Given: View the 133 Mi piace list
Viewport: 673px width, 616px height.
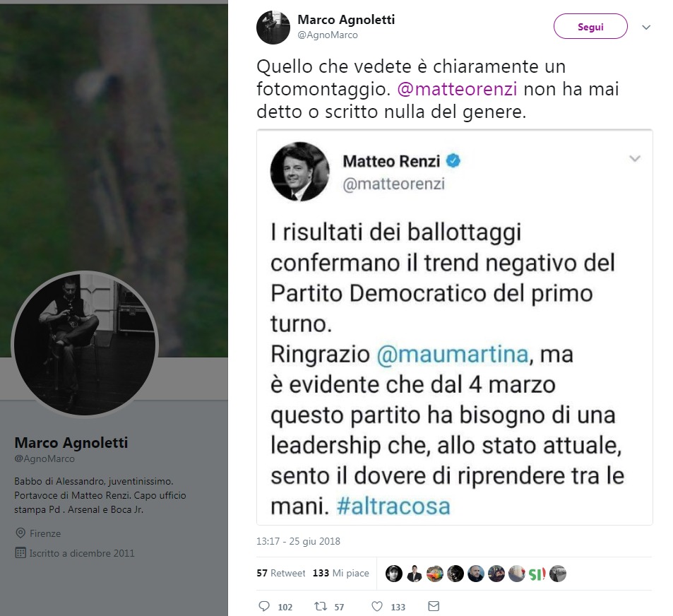Looking at the screenshot, I should (x=341, y=573).
